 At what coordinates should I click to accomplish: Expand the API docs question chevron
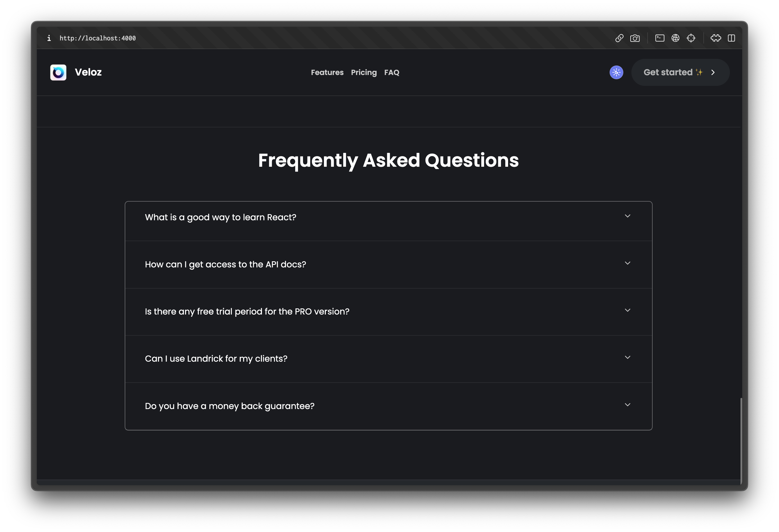(627, 263)
